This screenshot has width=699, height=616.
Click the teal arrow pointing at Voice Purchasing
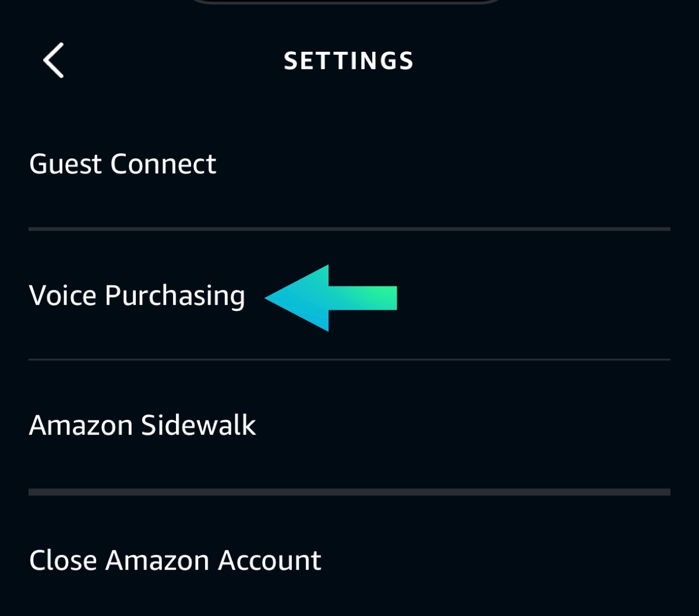[x=330, y=298]
